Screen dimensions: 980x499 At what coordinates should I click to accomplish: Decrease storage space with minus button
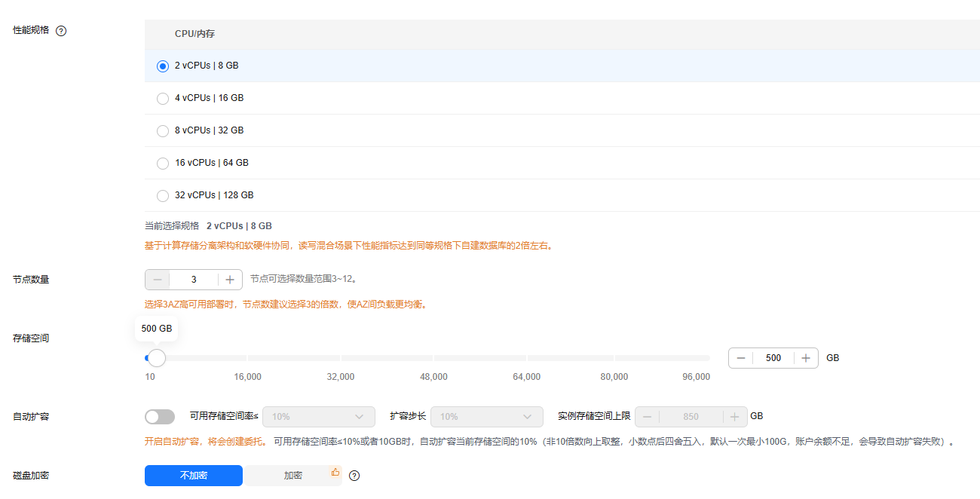[741, 358]
